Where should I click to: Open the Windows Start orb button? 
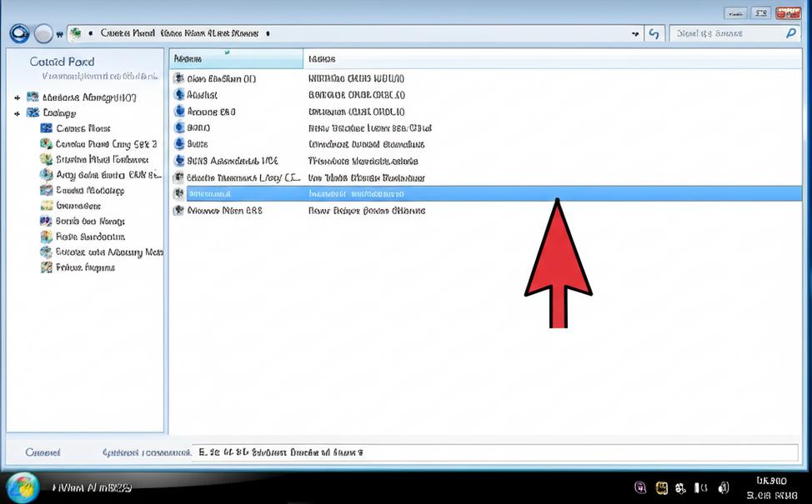(23, 487)
